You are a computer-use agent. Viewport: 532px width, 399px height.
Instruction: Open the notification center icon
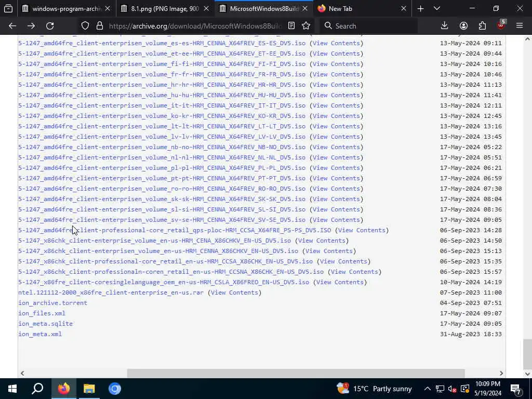516,389
